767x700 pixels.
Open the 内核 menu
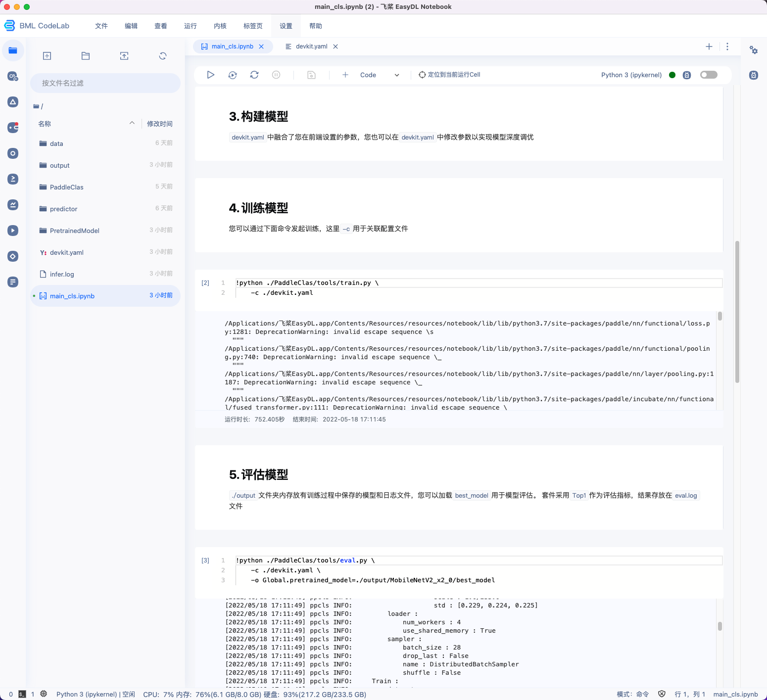[220, 26]
